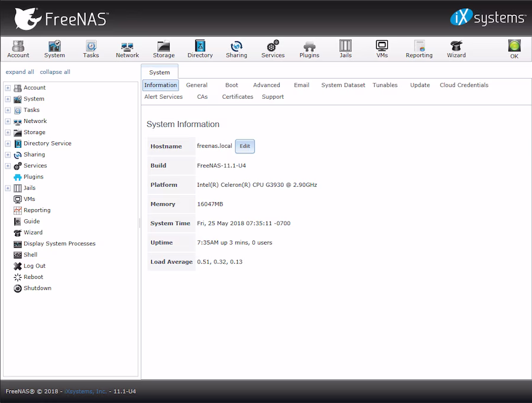
Task: Open Storage in the top toolbar
Action: (164, 49)
